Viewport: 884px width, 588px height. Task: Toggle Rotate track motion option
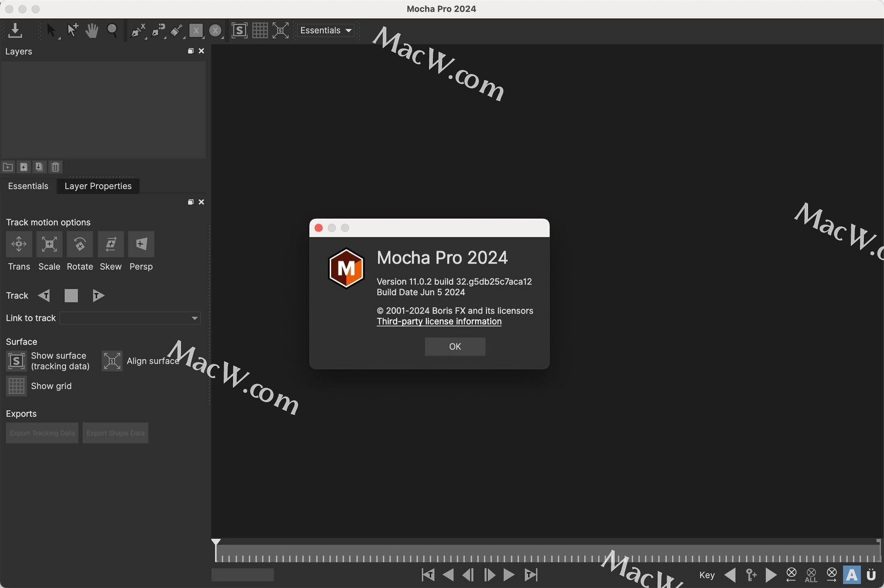pos(80,244)
